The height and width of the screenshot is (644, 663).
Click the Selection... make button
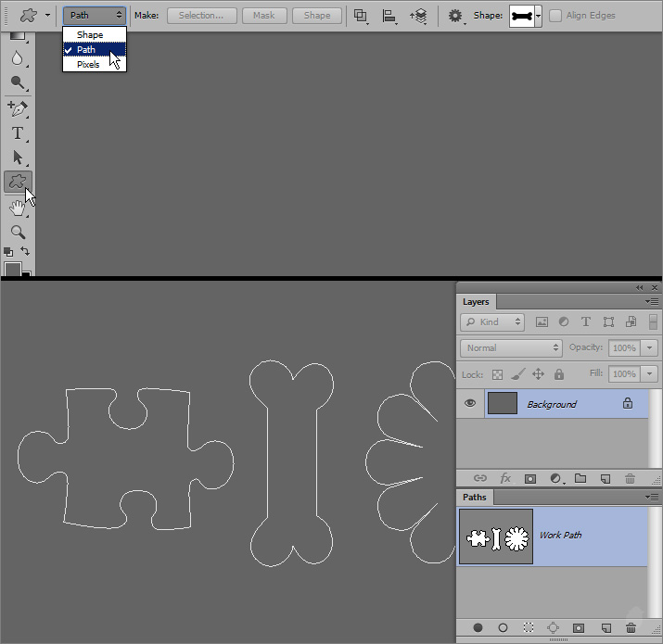pyautogui.click(x=201, y=16)
